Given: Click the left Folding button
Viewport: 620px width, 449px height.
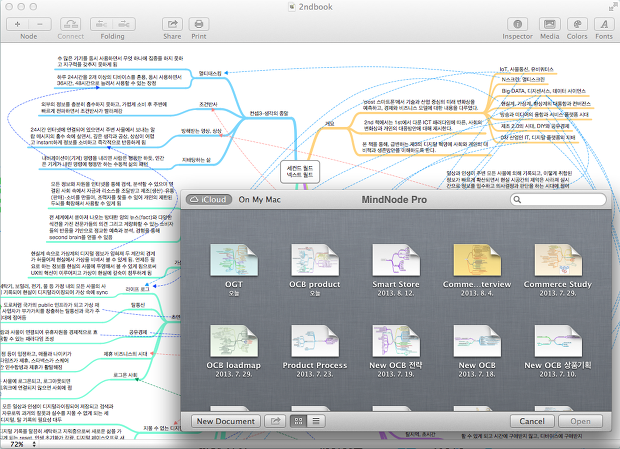Looking at the screenshot, I should tap(103, 22).
